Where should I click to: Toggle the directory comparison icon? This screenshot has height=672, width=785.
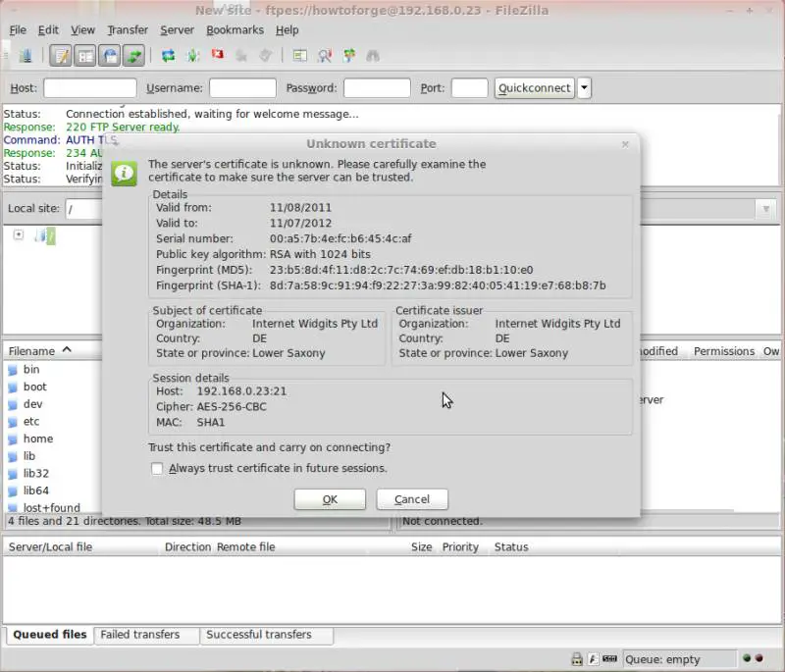point(325,56)
